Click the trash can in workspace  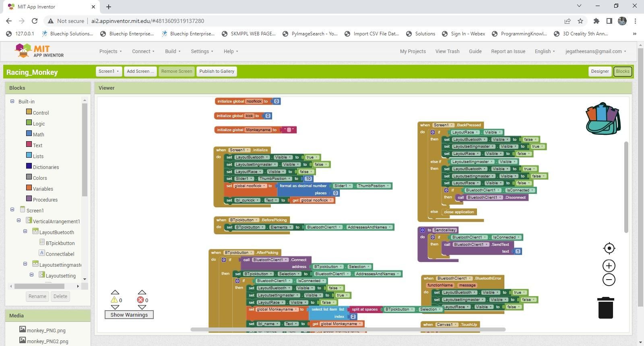click(606, 308)
